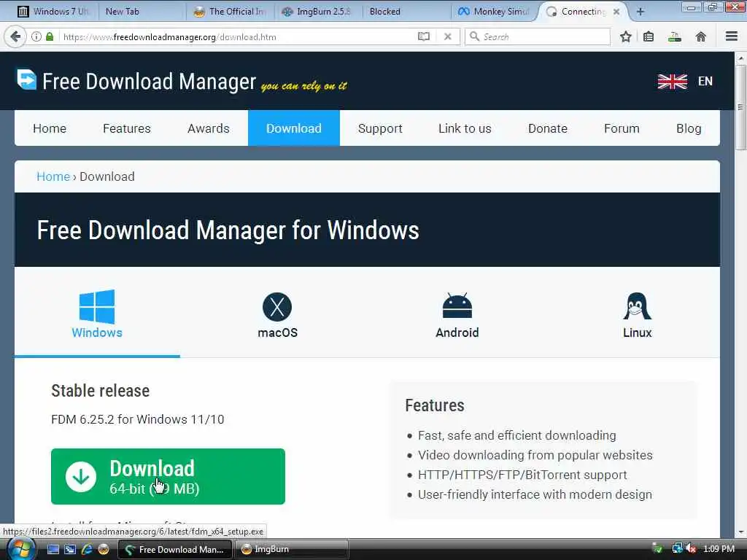This screenshot has height=560, width=747.
Task: Click scrollbar up arrow
Action: (740, 58)
